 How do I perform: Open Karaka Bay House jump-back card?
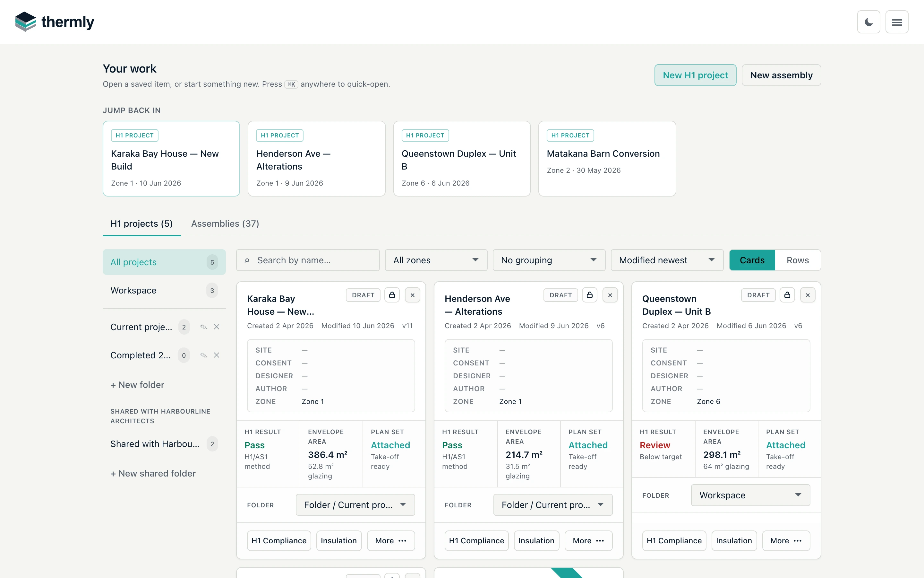171,159
